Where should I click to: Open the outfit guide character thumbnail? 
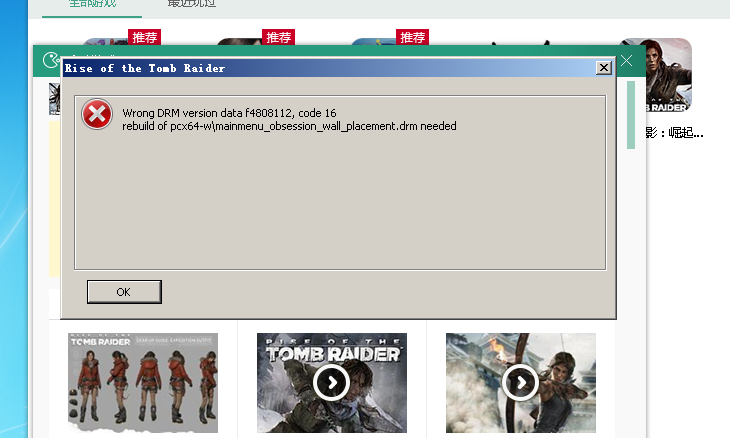(143, 383)
